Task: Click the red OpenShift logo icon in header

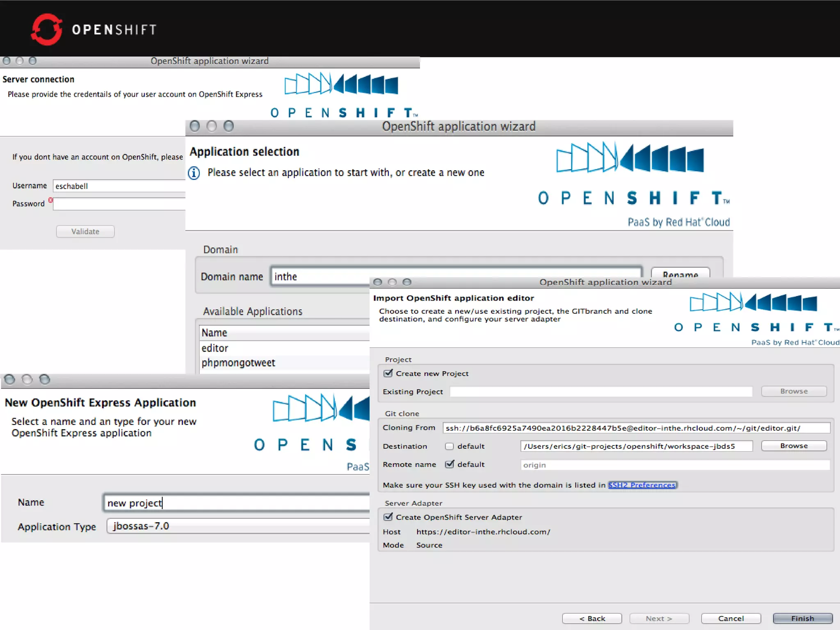Action: [x=47, y=30]
